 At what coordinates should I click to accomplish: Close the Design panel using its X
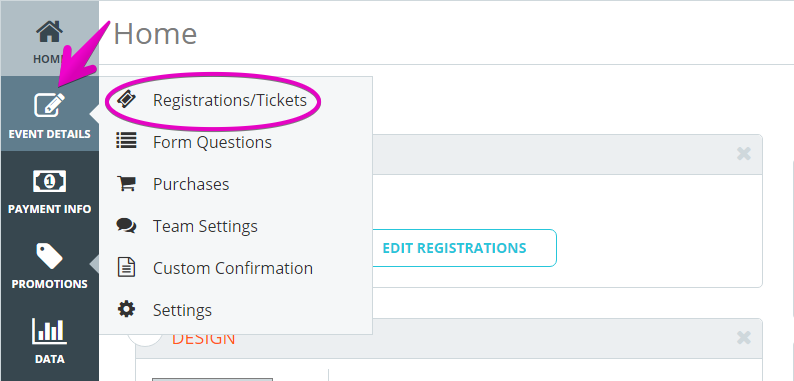[x=744, y=337]
